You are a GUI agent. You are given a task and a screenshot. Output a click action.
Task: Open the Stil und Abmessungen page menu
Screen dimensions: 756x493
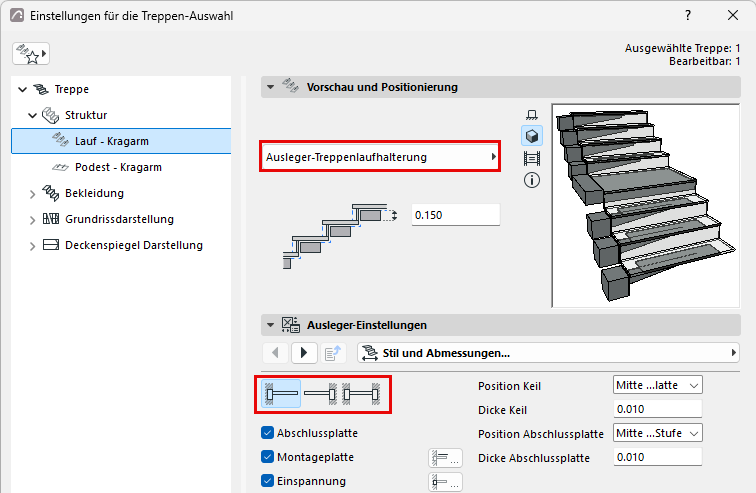(548, 353)
